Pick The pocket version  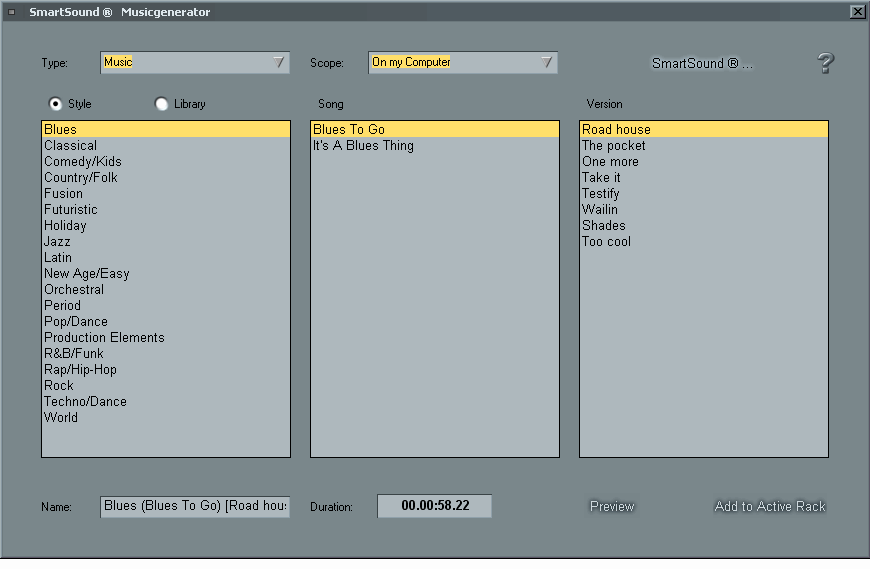(x=614, y=145)
